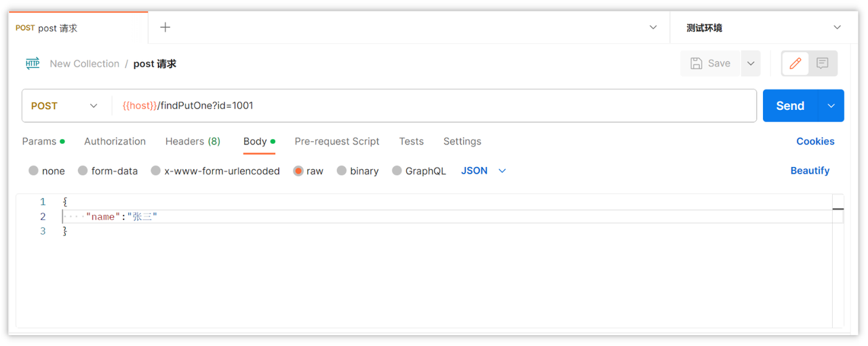
Task: Open the 测试环境 environment selector
Action: point(764,28)
